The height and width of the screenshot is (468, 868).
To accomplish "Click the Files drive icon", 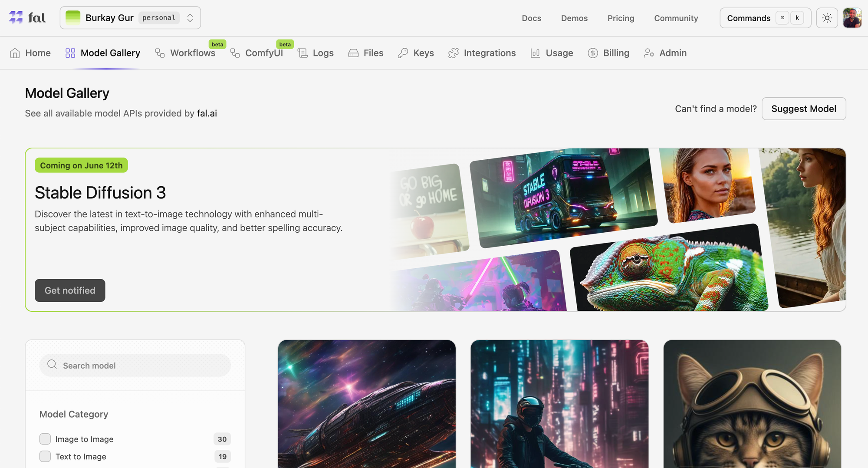I will point(353,53).
